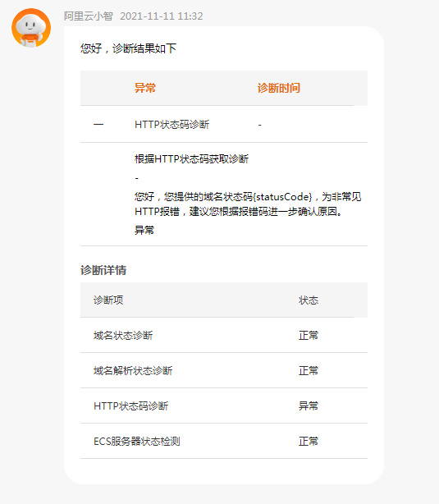Click the 正常 status for 域名状态诊断
439x504 pixels.
309,335
